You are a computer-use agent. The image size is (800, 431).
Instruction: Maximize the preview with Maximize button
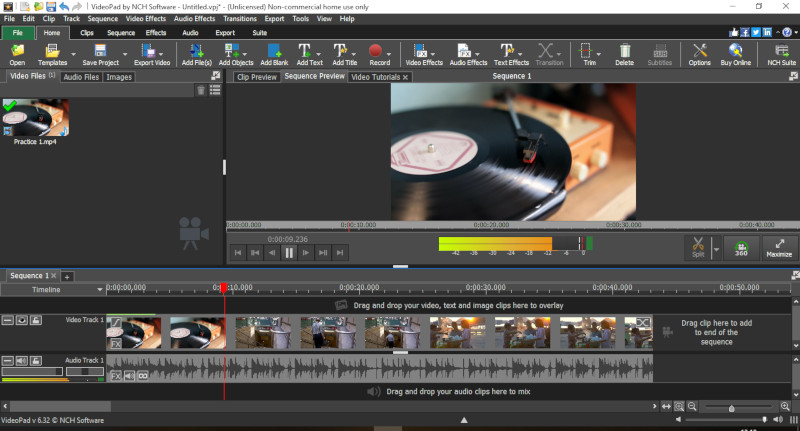pos(779,248)
